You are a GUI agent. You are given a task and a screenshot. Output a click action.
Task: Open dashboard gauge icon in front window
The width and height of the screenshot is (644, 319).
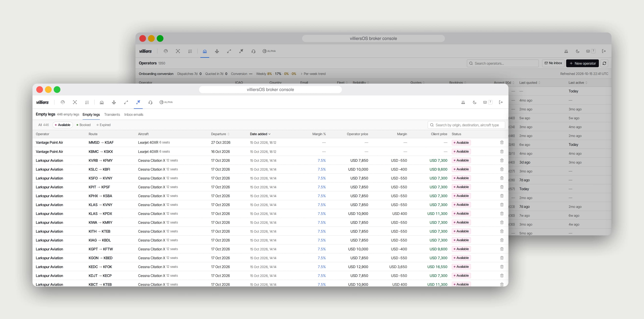63,102
